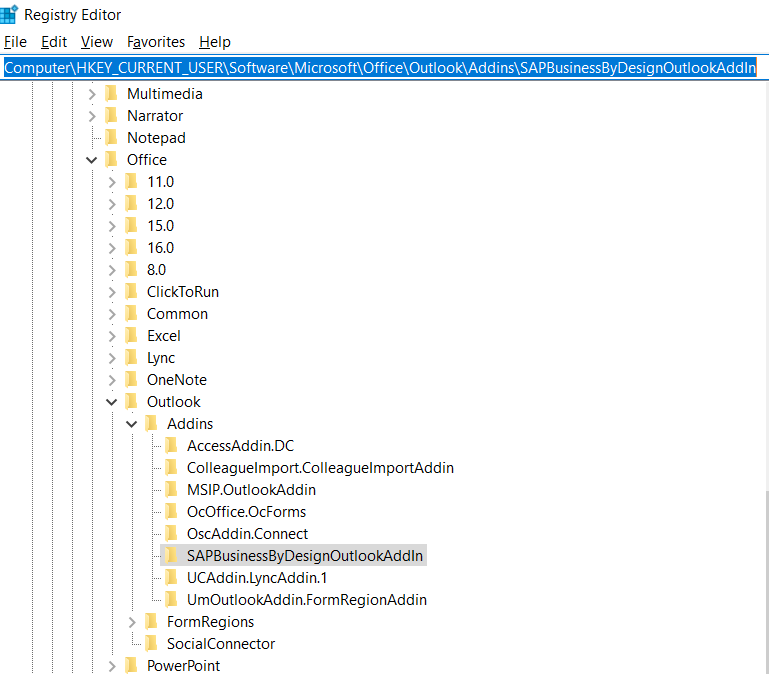Open the Help menu

215,42
